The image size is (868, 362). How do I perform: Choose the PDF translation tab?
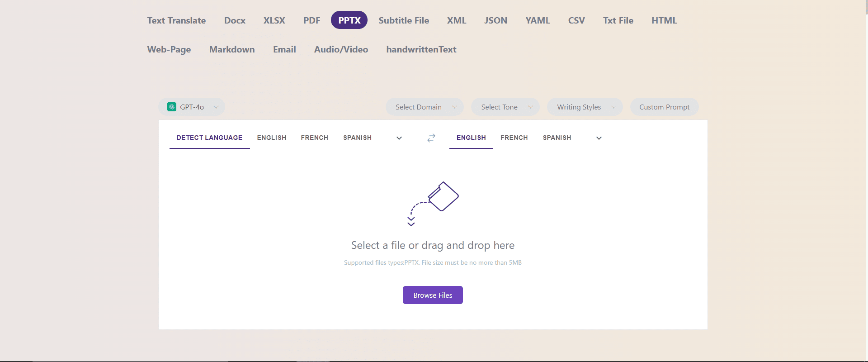coord(311,20)
